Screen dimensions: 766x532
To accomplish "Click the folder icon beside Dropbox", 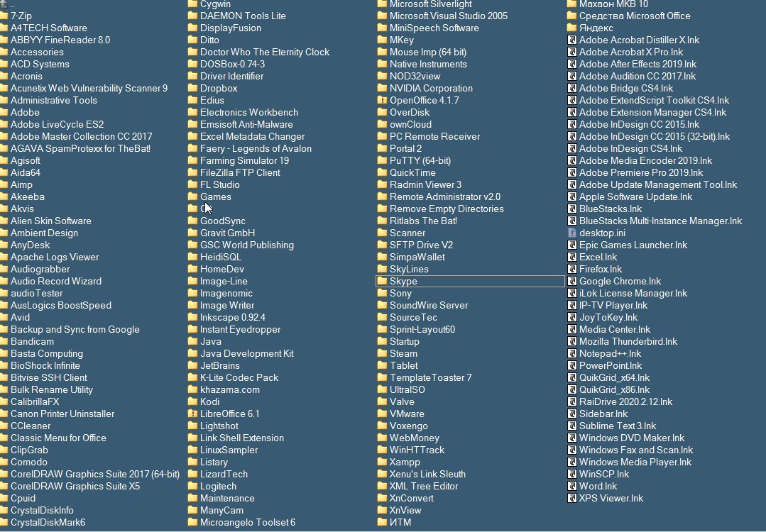I will click(x=192, y=89).
